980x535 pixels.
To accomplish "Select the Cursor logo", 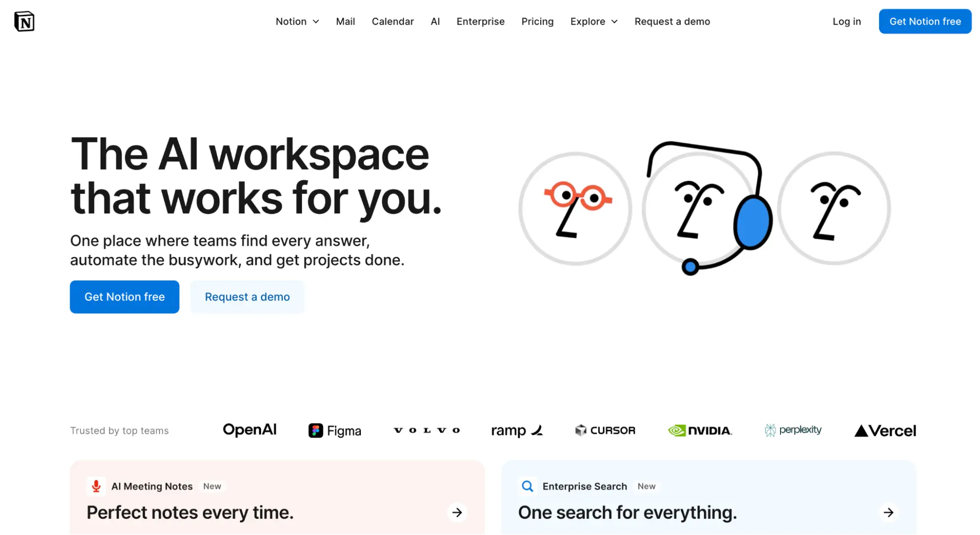I will click(605, 430).
